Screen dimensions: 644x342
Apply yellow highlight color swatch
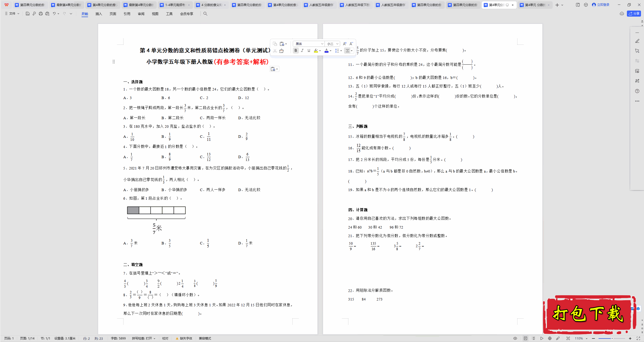pos(316,51)
